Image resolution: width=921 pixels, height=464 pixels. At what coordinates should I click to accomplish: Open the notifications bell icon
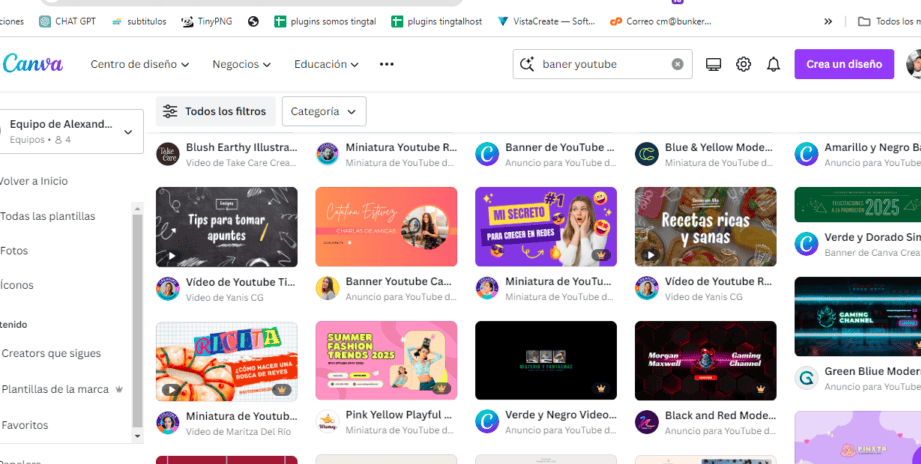click(773, 64)
